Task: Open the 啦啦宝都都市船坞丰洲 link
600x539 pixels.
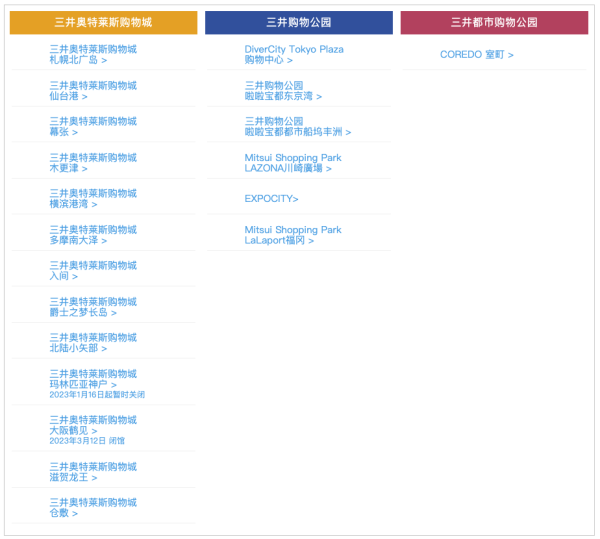Action: click(x=298, y=127)
